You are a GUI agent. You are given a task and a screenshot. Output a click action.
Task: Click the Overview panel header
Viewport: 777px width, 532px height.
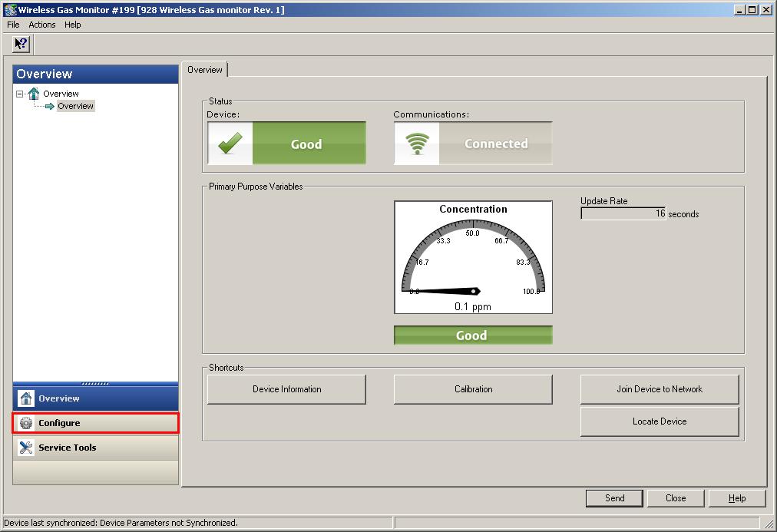pos(96,74)
